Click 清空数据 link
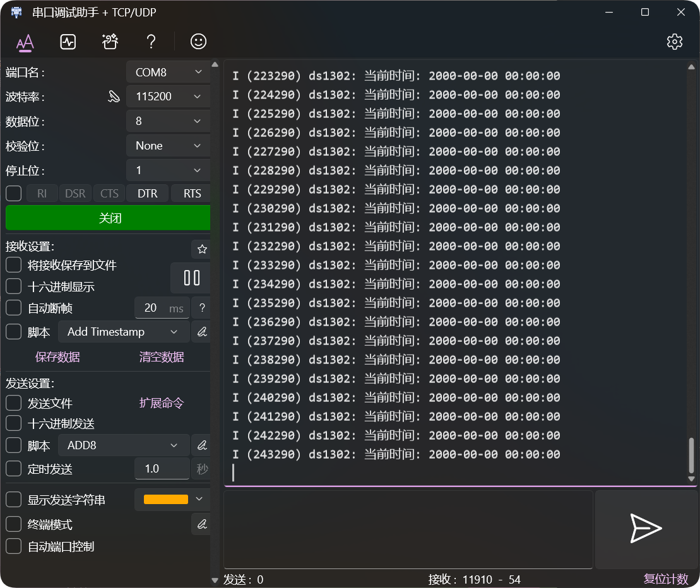This screenshot has width=700, height=588. click(161, 357)
